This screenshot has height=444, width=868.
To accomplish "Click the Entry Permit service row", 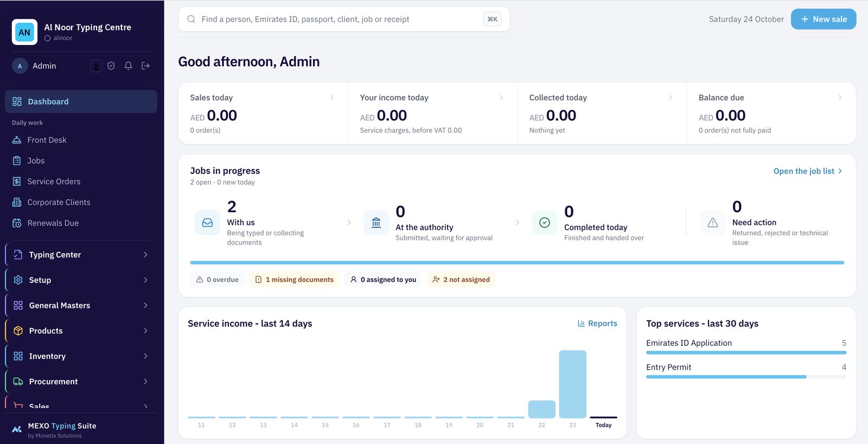I will pos(746,370).
